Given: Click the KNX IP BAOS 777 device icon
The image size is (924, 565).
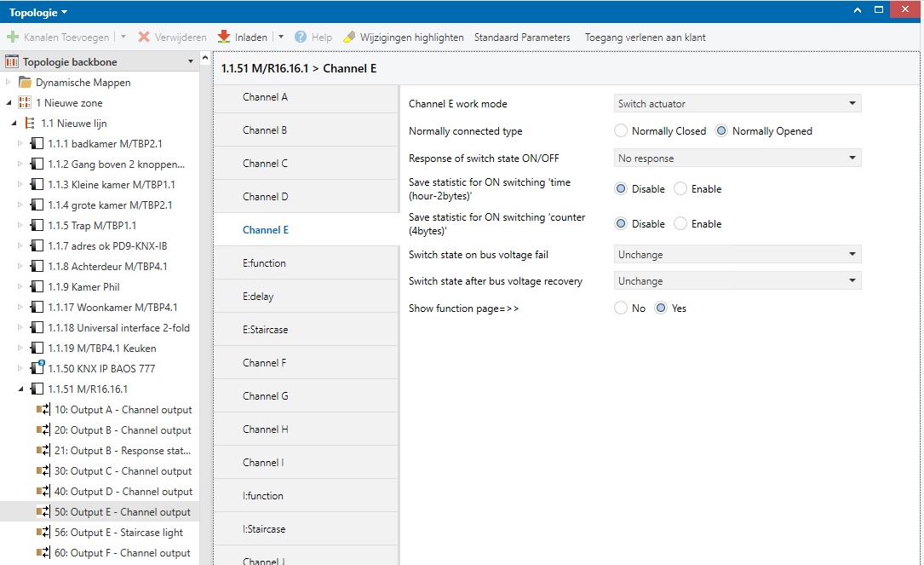Looking at the screenshot, I should [x=37, y=369].
